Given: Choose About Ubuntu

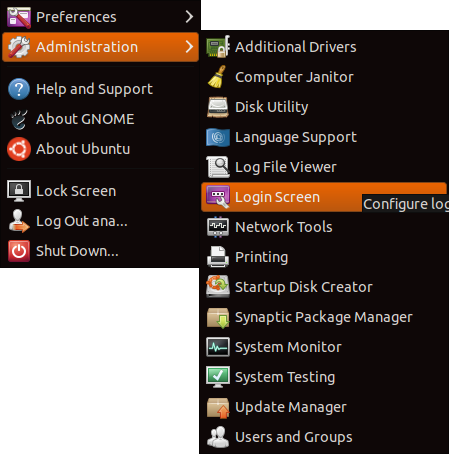Looking at the screenshot, I should tap(100, 149).
